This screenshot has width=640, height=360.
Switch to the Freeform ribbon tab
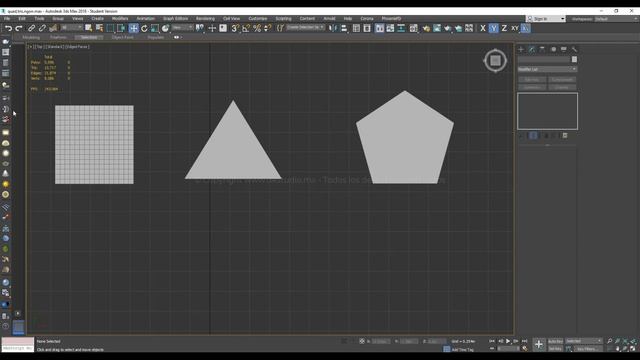pos(58,37)
